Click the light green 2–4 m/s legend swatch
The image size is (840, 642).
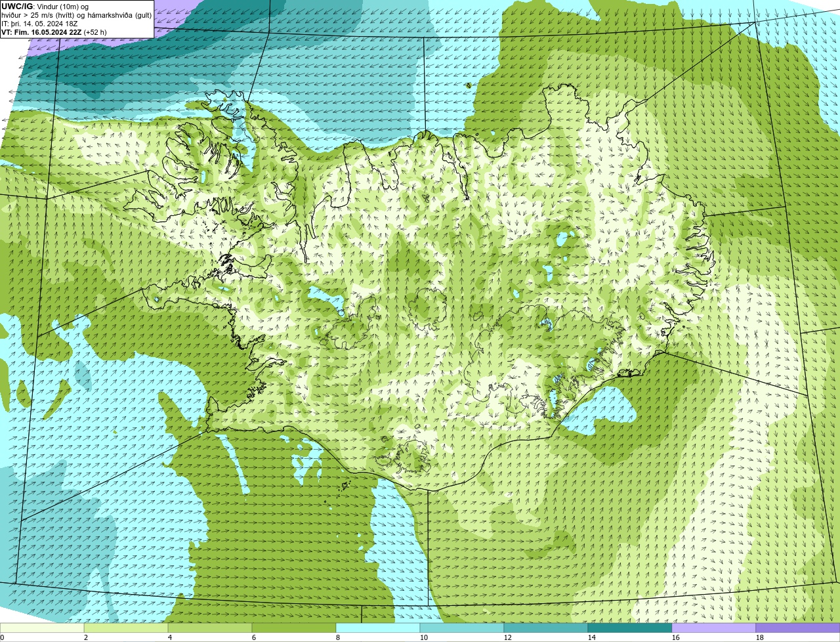126,628
